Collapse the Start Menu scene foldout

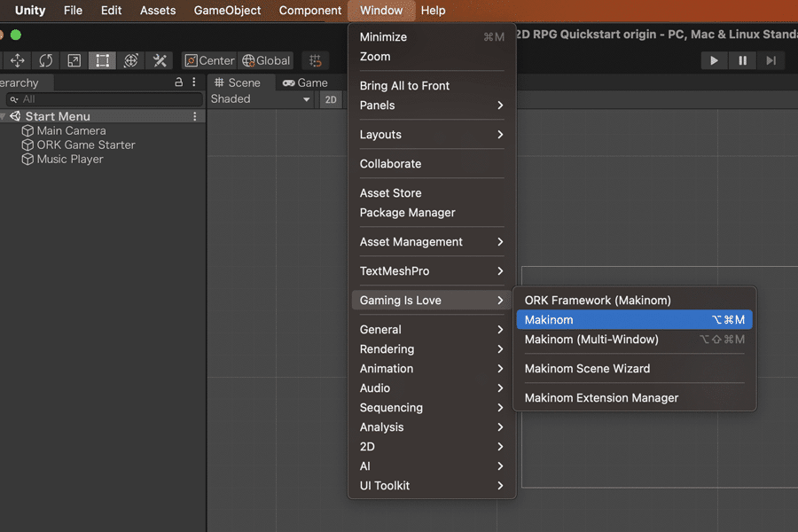pyautogui.click(x=3, y=116)
